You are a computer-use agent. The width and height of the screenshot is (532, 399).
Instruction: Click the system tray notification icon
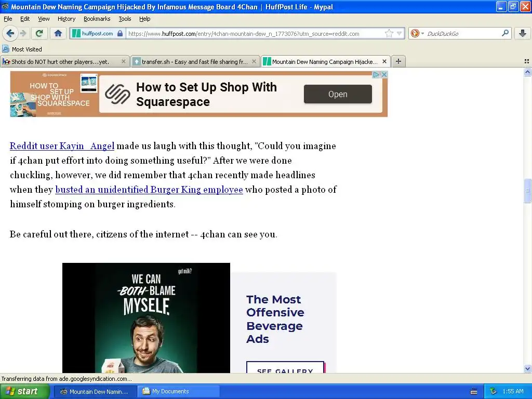493,392
